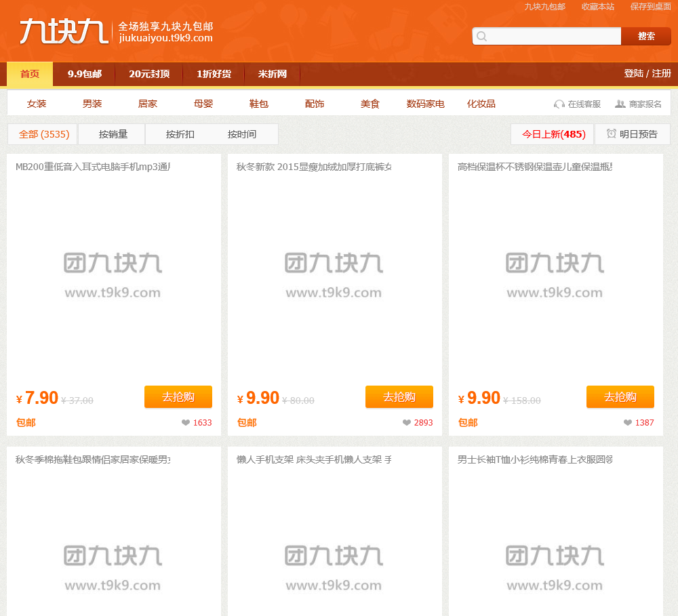Image resolution: width=678 pixels, height=616 pixels.
Task: Open the 懒人手机支架 product title
Action: pos(314,459)
